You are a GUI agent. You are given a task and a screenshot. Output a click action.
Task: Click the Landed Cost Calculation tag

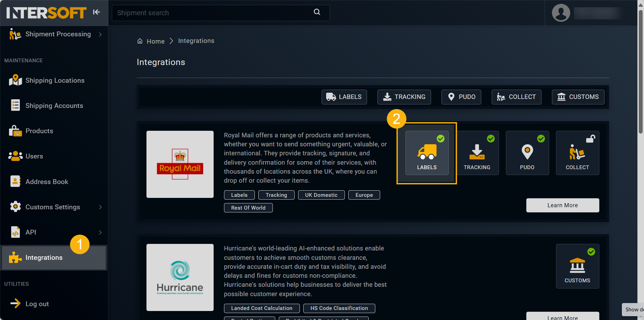262,308
